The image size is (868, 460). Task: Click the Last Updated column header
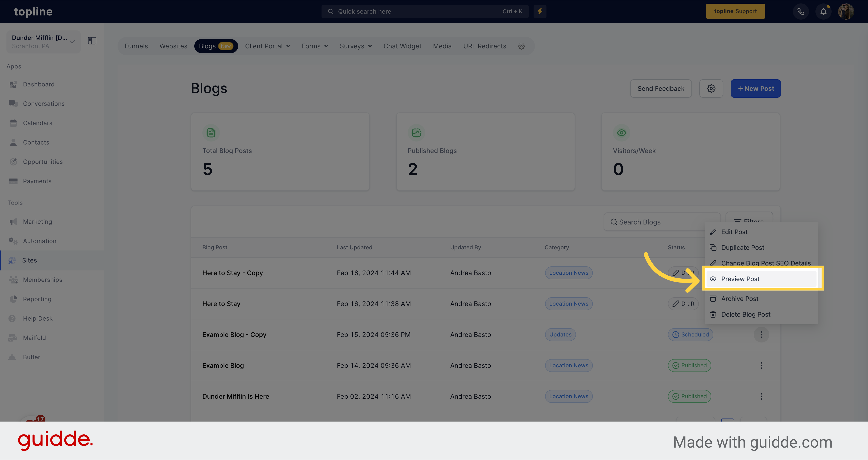354,248
